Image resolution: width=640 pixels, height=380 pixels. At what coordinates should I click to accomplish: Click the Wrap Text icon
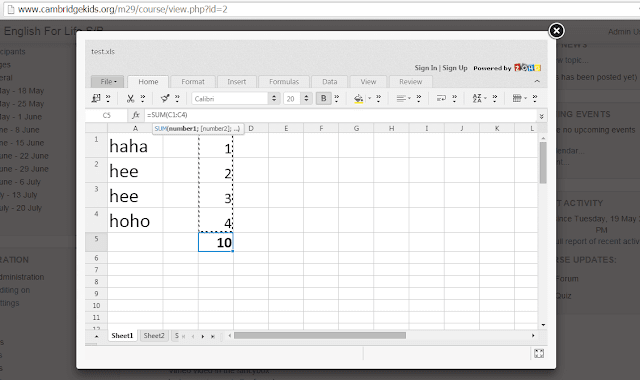pyautogui.click(x=441, y=98)
